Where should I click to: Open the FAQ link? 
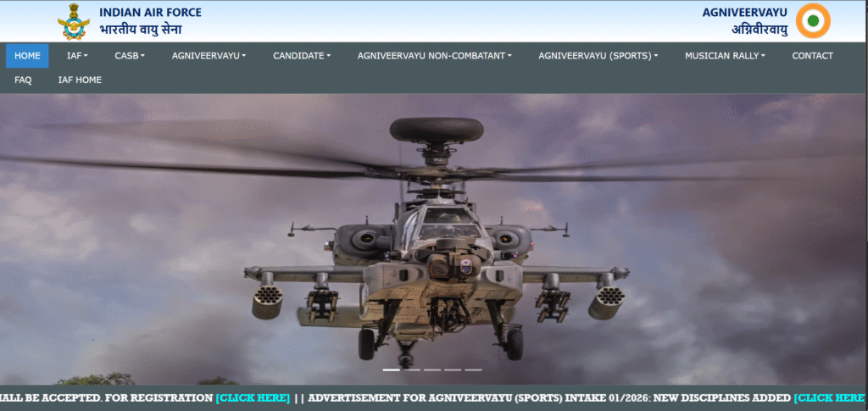point(23,80)
